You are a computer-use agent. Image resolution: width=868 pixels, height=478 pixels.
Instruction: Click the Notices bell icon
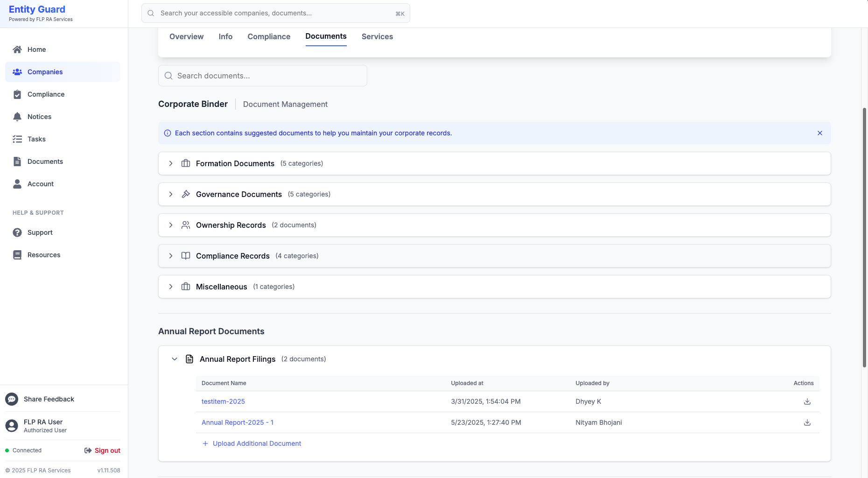click(17, 117)
